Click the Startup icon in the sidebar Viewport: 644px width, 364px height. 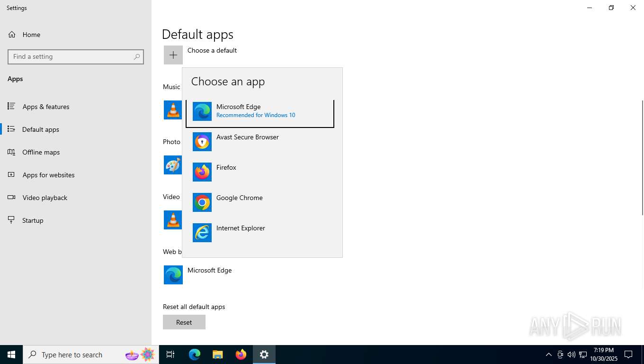point(11,220)
